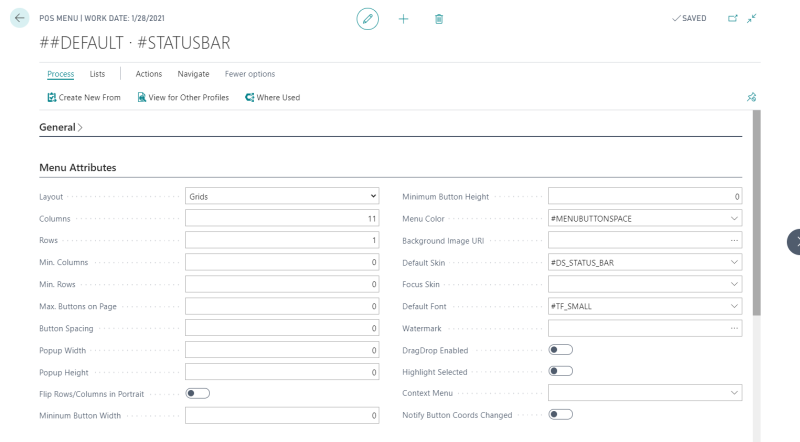The image size is (800, 442).
Task: Toggle Flip Rows/Columns in Portrait switch
Action: click(x=197, y=394)
